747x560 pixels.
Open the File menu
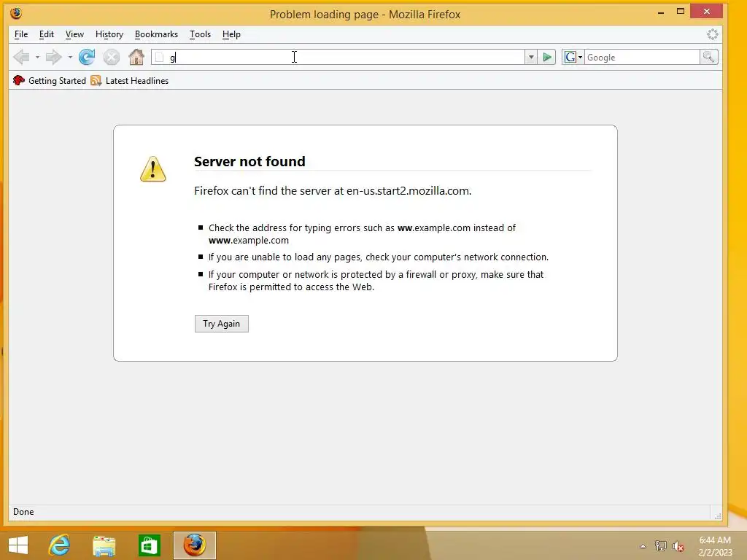(21, 34)
